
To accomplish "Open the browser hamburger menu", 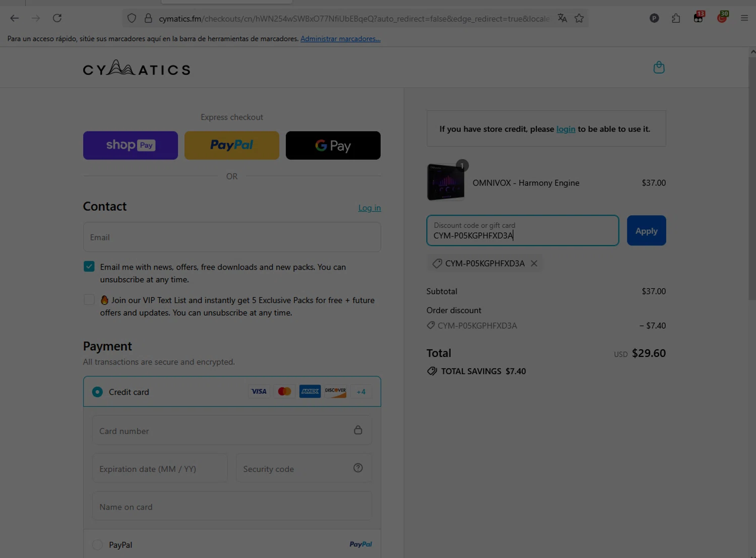I will [744, 19].
